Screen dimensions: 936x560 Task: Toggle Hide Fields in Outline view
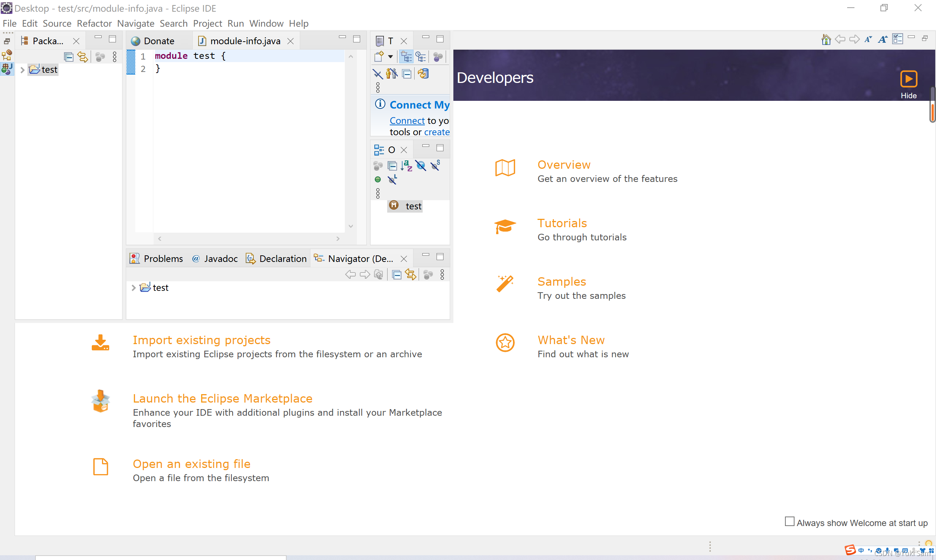pyautogui.click(x=420, y=165)
